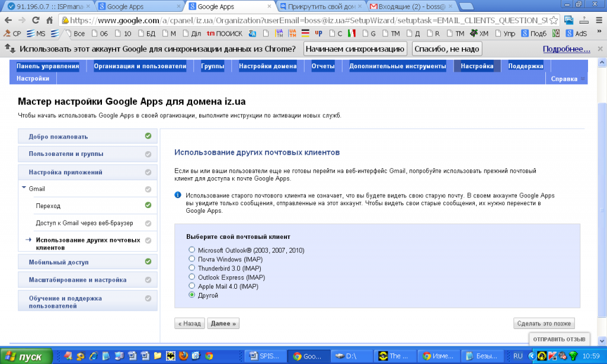The width and height of the screenshot is (607, 364).
Task: Switch to the D:\ taskbar window
Action: pyautogui.click(x=351, y=356)
